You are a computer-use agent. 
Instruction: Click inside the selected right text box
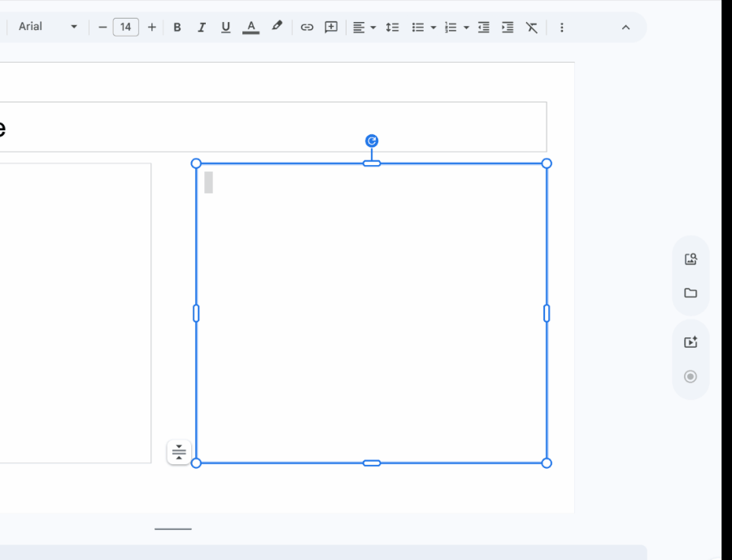[x=371, y=313]
